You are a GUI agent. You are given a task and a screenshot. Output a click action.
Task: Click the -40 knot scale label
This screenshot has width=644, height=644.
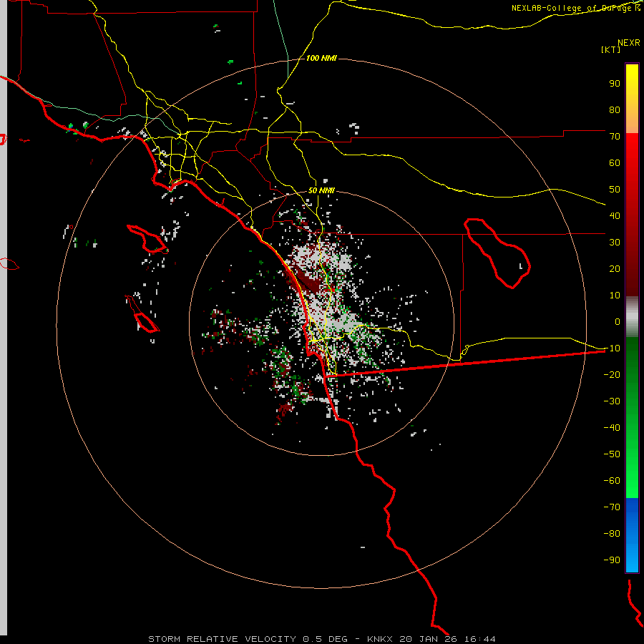(x=612, y=428)
